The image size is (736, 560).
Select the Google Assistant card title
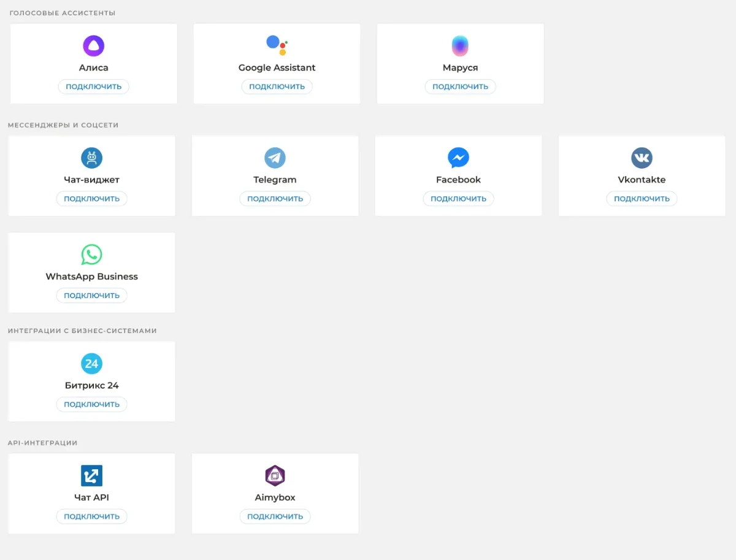point(277,67)
